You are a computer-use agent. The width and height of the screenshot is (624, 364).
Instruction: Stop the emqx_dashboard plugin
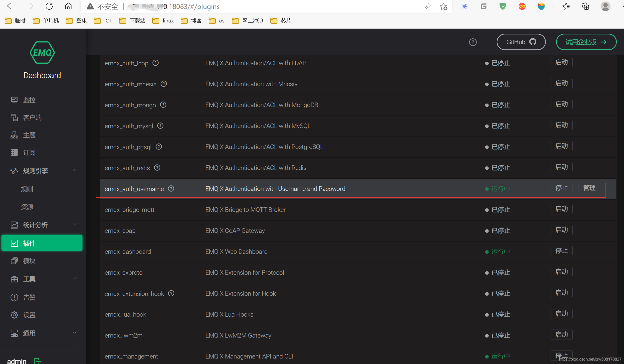(x=561, y=251)
